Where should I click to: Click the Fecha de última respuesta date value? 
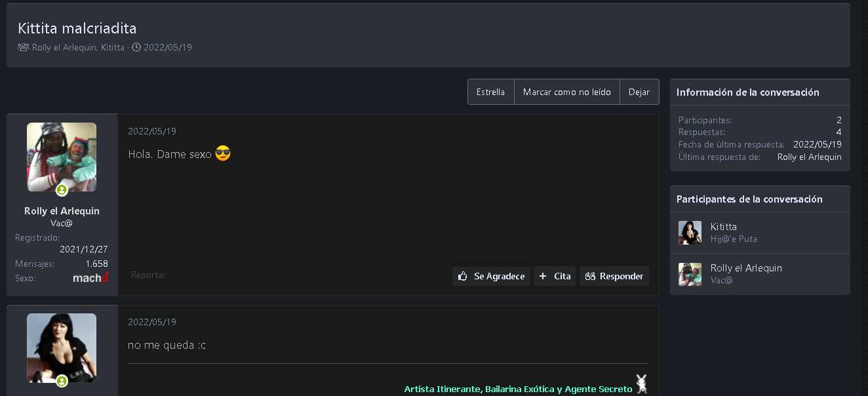pos(818,144)
